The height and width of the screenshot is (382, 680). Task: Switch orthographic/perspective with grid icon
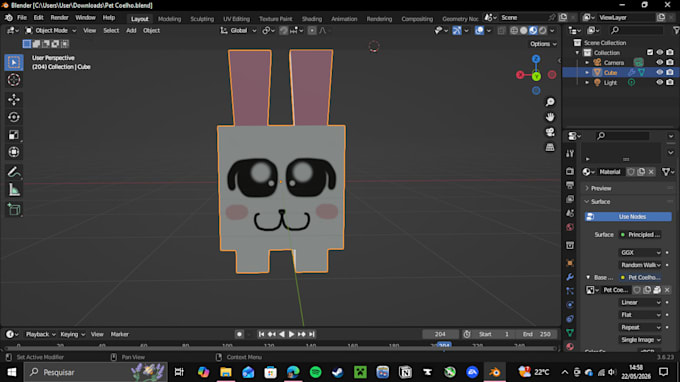550,147
